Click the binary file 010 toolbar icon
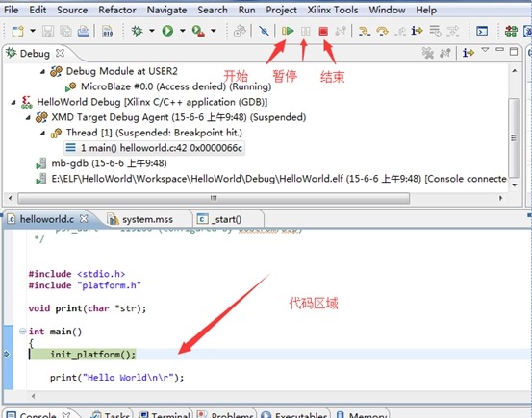 (107, 31)
